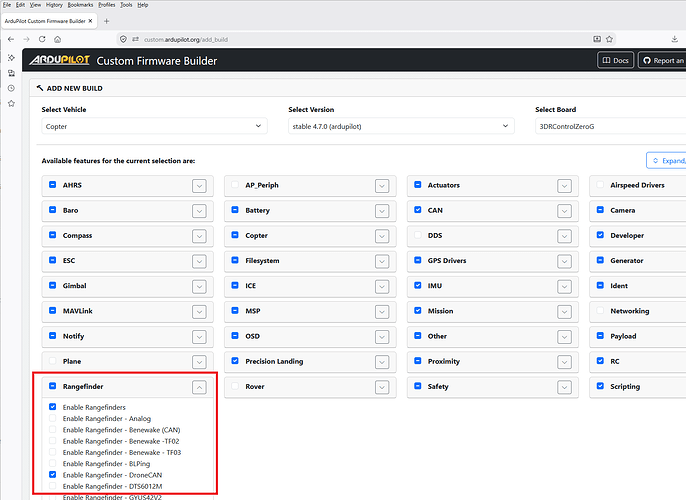Expand the Precision Landing chevron
This screenshot has width=686, height=500.
point(382,362)
